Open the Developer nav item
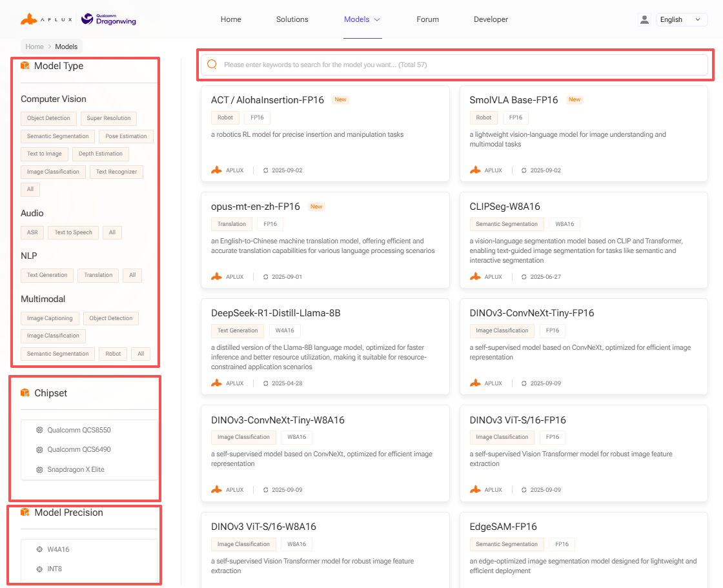Image resolution: width=723 pixels, height=588 pixels. pos(491,19)
